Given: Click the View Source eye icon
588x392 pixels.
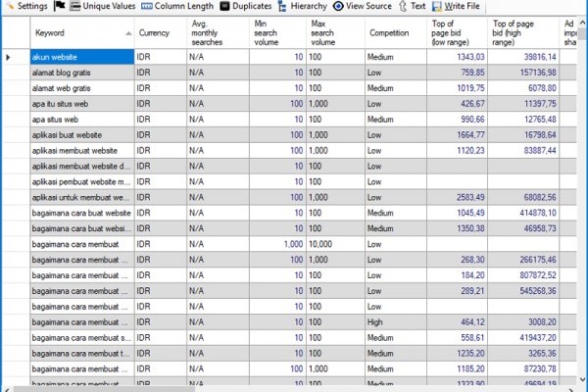Looking at the screenshot, I should coord(338,6).
